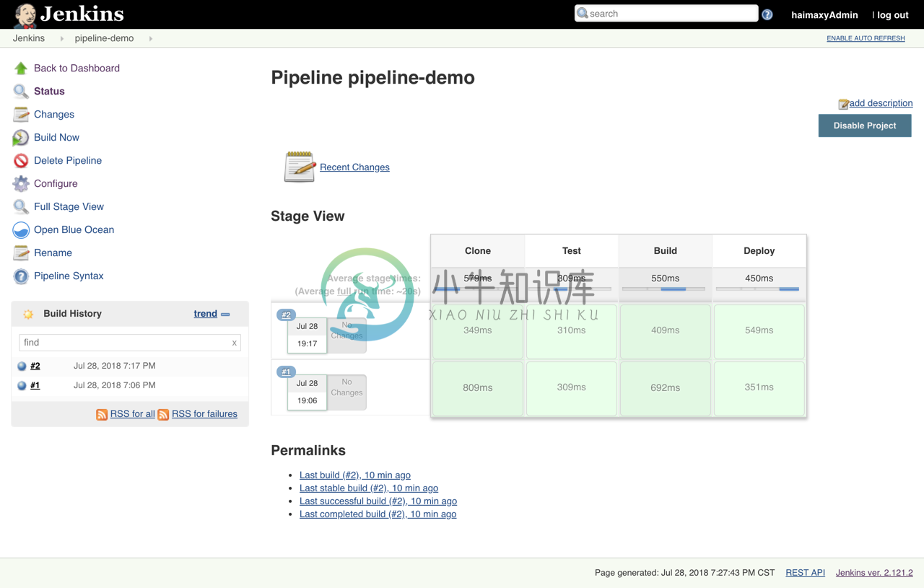
Task: Open build #1 in Build History
Action: 35,385
